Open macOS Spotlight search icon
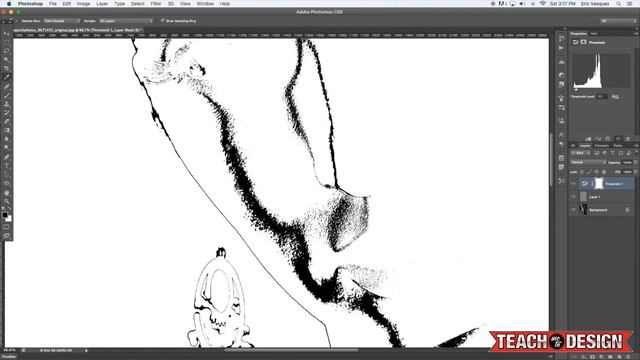Screen dimensions: 640x360 619,4
